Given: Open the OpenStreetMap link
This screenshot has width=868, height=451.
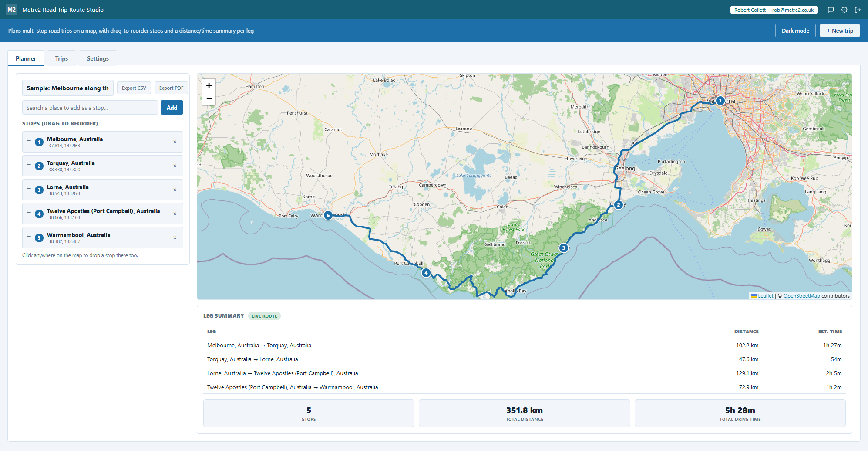Looking at the screenshot, I should (x=801, y=296).
